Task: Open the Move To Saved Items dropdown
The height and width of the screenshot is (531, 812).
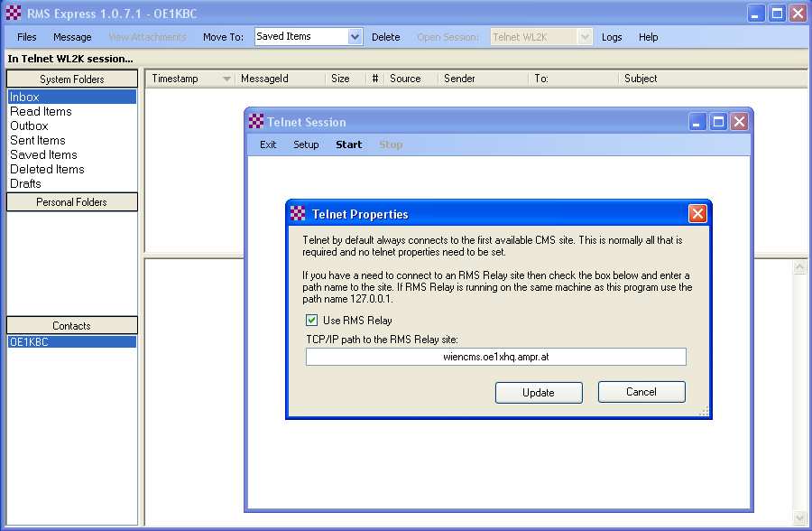Action: point(355,37)
